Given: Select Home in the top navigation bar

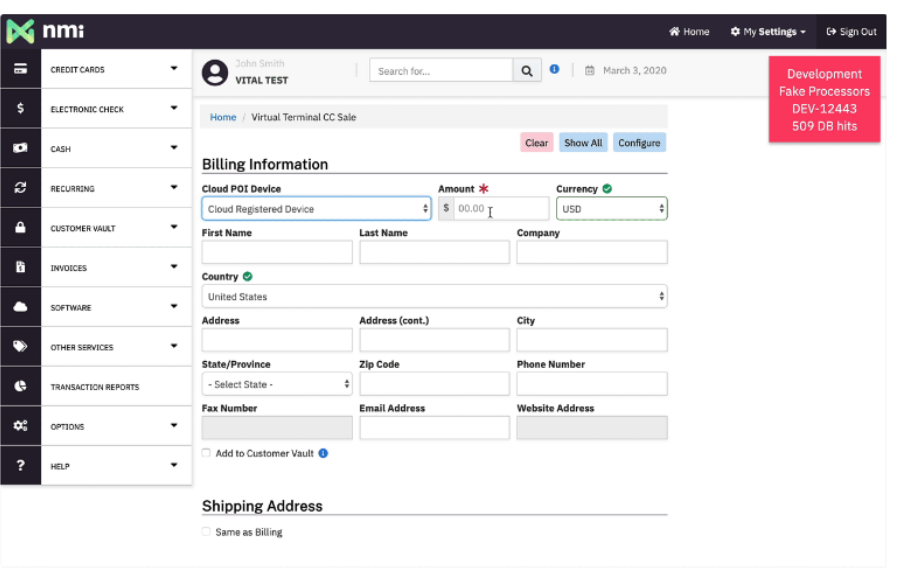Looking at the screenshot, I should (688, 31).
